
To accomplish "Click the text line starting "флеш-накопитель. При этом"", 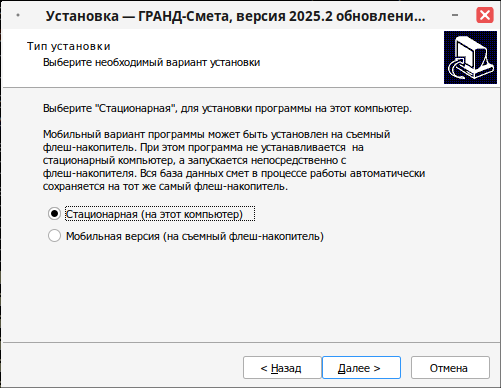I will [203, 147].
